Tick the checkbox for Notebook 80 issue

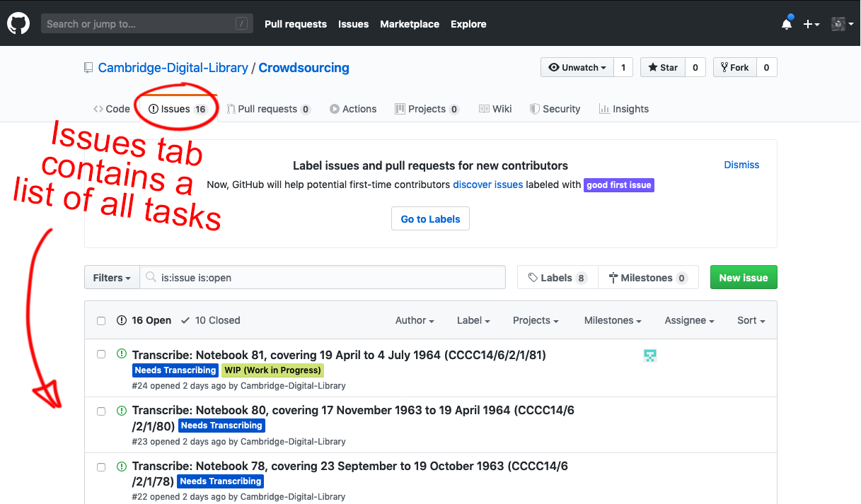(x=101, y=411)
